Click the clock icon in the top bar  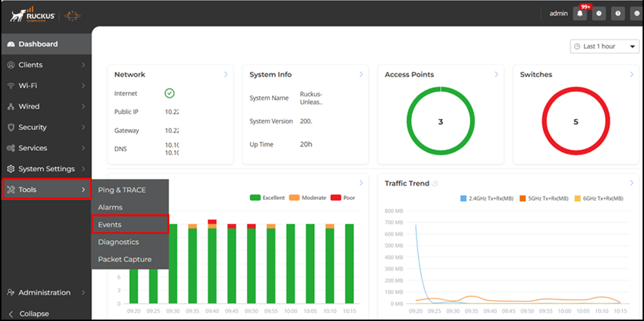[x=599, y=13]
